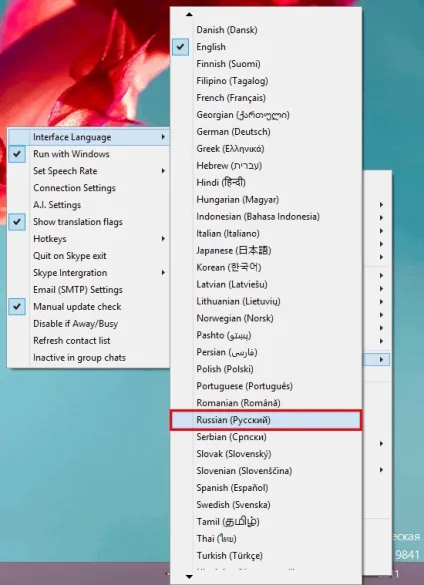
Task: Select French (Français) language
Action: (266, 98)
